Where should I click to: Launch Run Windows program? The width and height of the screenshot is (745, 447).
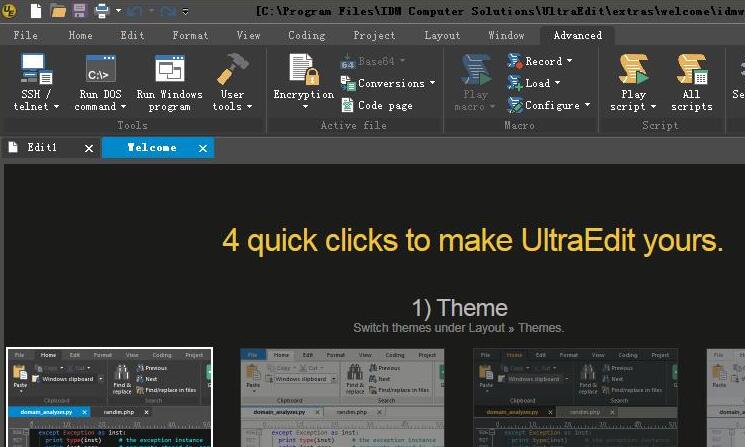(x=169, y=83)
